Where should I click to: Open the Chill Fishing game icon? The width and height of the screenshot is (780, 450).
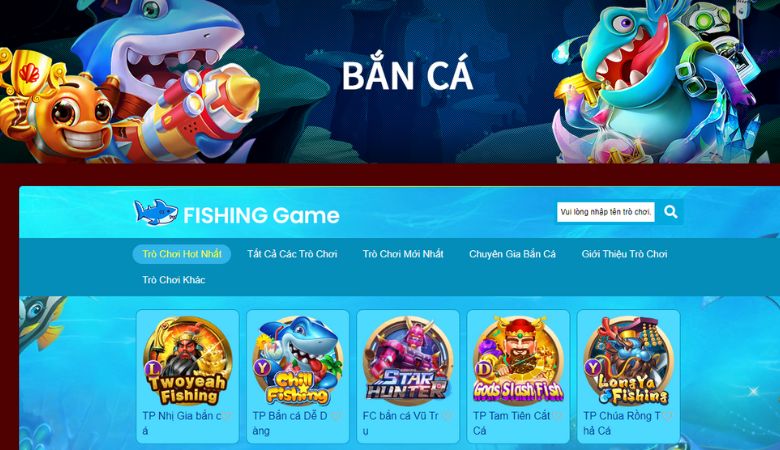(297, 361)
